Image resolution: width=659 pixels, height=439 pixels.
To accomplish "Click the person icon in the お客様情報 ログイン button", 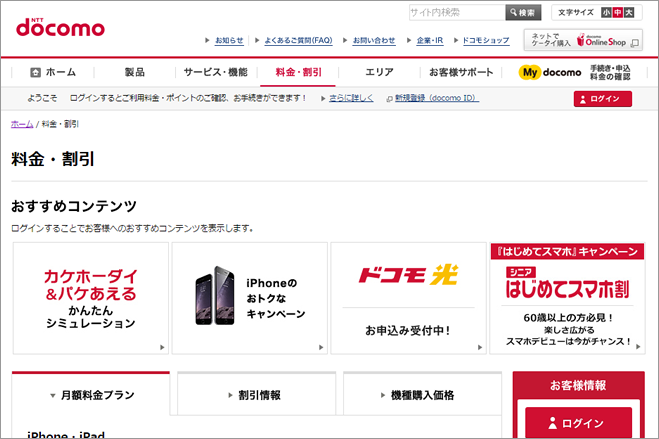I will pos(553,423).
